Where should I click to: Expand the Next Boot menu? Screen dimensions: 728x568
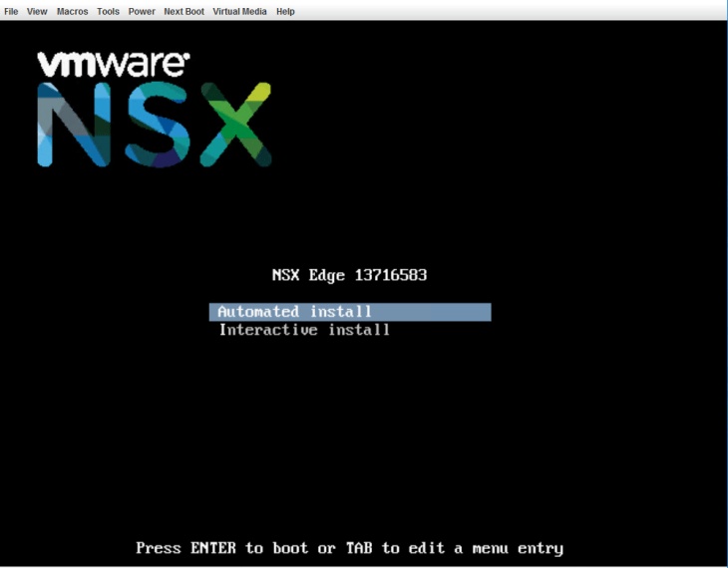[x=183, y=12]
